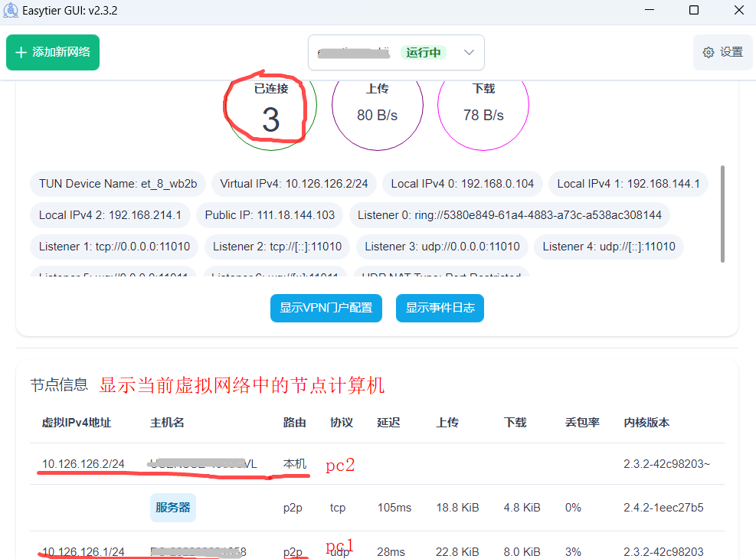This screenshot has width=756, height=559.
Task: Click Local IPv4 0 192.168.0.104 chip
Action: [x=463, y=184]
